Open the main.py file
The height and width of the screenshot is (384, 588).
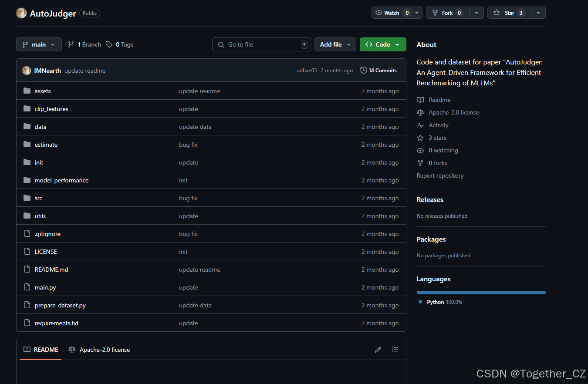click(45, 287)
